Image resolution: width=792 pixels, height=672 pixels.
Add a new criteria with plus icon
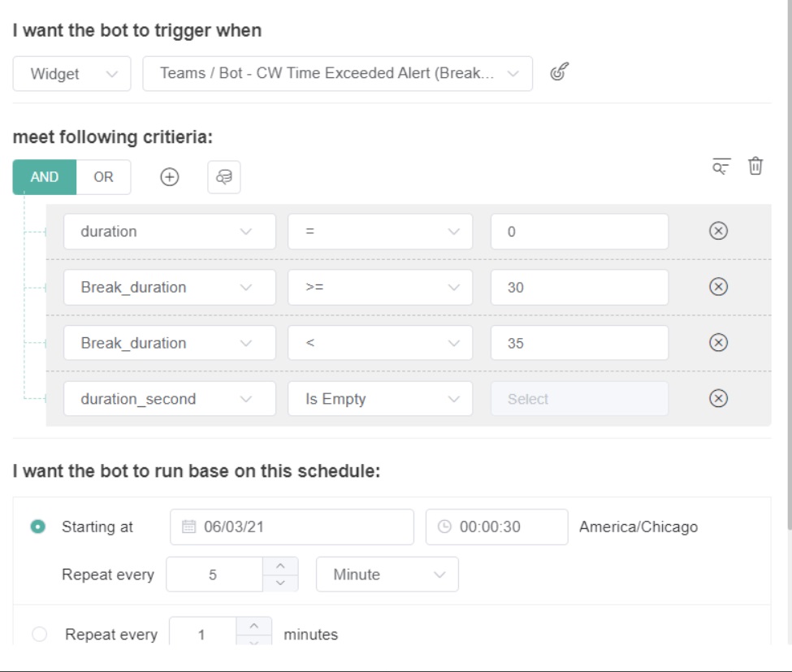pyautogui.click(x=169, y=177)
